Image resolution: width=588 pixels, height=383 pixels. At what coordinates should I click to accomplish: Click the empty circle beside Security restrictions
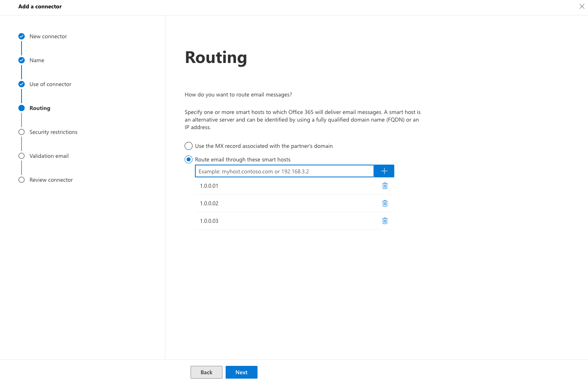point(21,132)
